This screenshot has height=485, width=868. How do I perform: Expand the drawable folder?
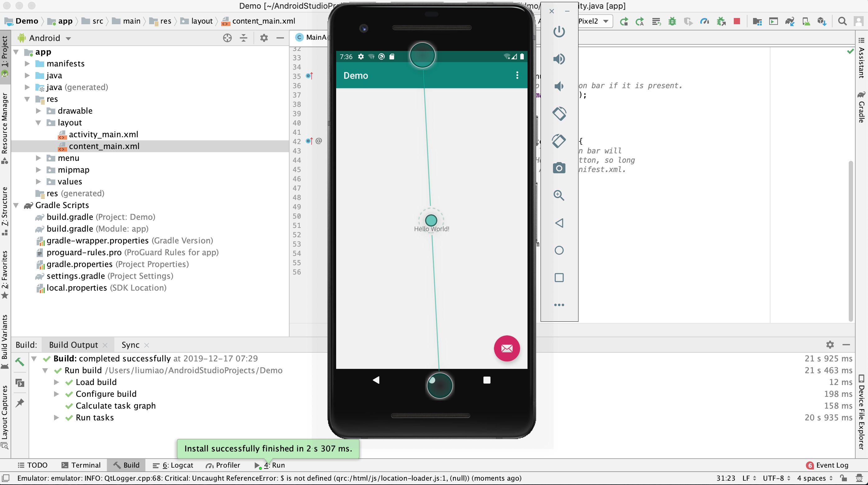point(38,111)
